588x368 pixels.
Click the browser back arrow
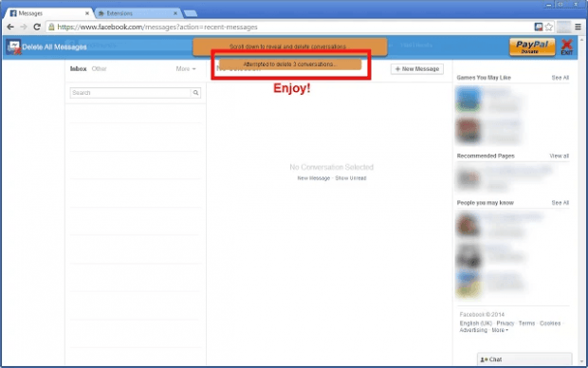click(x=10, y=27)
